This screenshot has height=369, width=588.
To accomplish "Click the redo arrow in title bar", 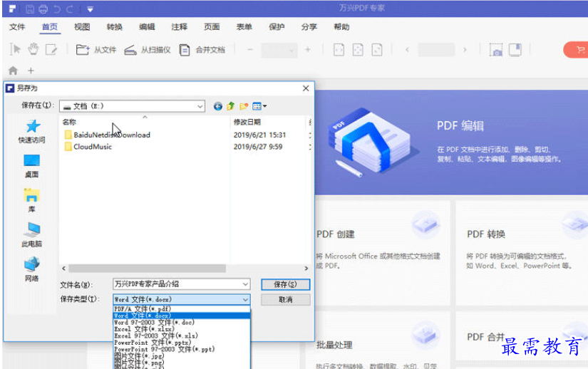I will pyautogui.click(x=70, y=9).
